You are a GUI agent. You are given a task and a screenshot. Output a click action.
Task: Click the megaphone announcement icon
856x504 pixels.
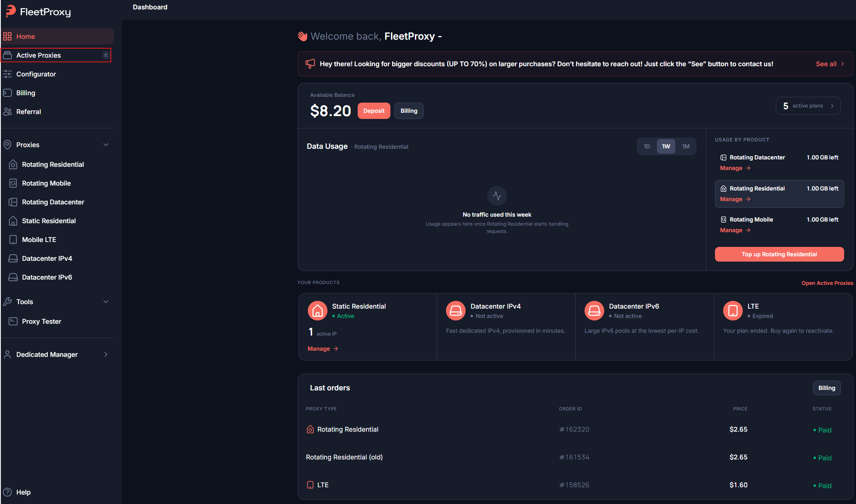point(310,64)
